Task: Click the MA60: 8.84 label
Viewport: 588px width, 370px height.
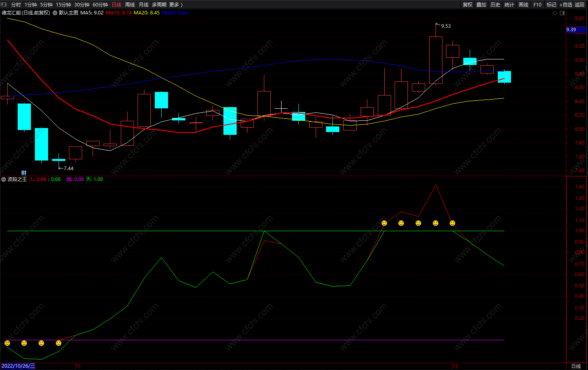Action: 174,13
